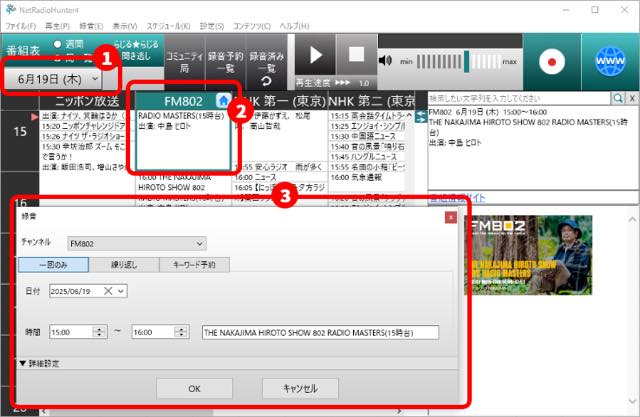
Task: Clear the search box with X button
Action: [x=632, y=98]
